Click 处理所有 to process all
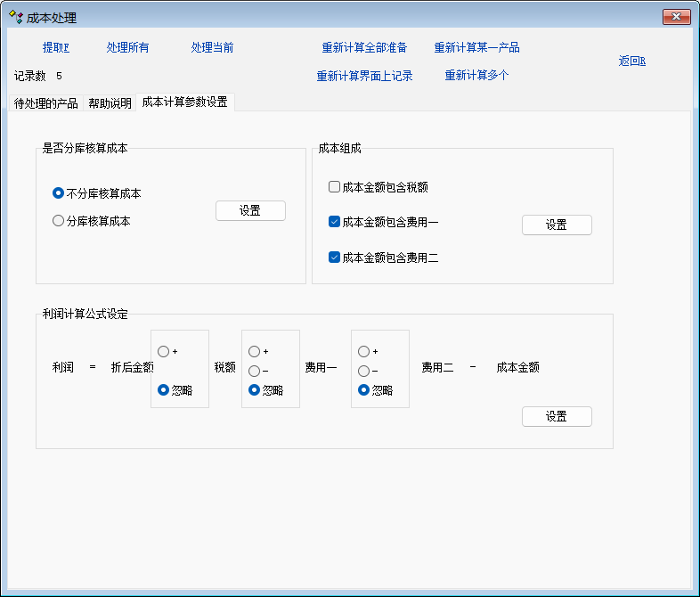 point(127,48)
